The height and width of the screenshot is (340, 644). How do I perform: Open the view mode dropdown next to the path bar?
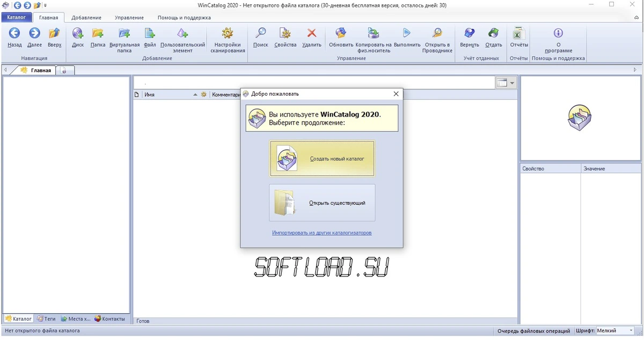pyautogui.click(x=506, y=83)
